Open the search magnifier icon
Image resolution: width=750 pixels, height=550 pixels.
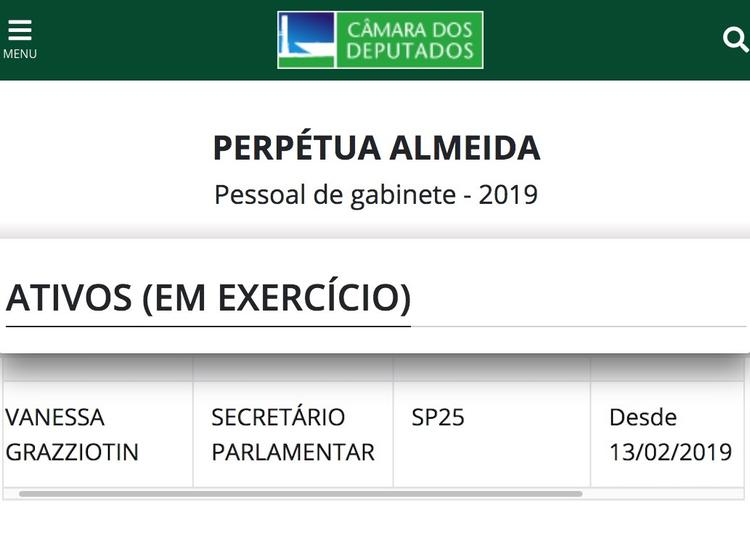[735, 39]
